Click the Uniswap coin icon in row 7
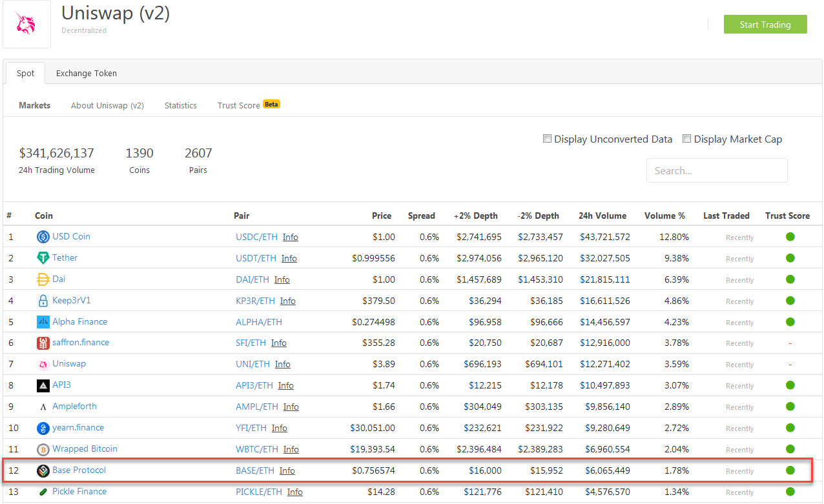Viewport: 824px width, 504px height. (x=43, y=364)
